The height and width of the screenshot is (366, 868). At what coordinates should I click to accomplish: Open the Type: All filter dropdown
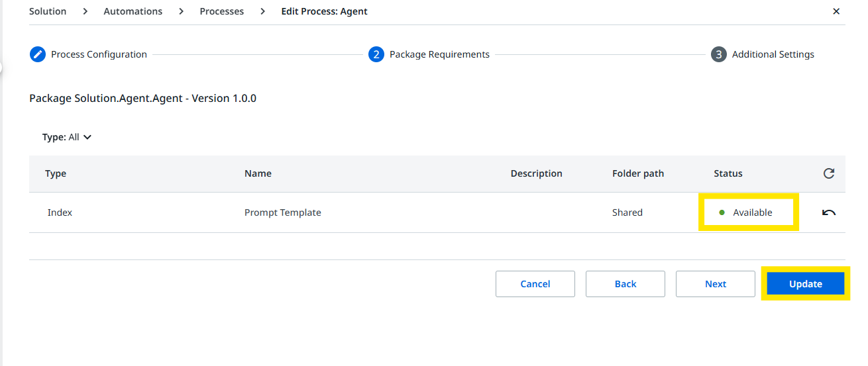pos(67,137)
